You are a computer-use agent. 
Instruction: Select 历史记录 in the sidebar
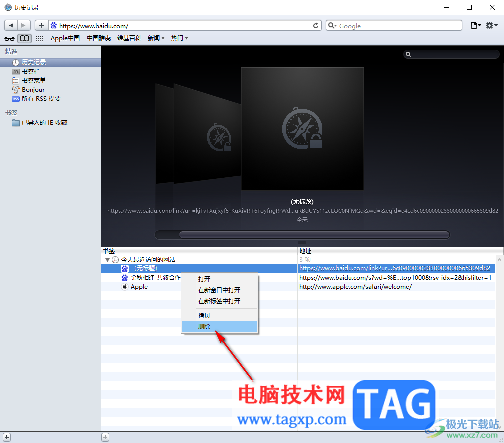[x=50, y=62]
